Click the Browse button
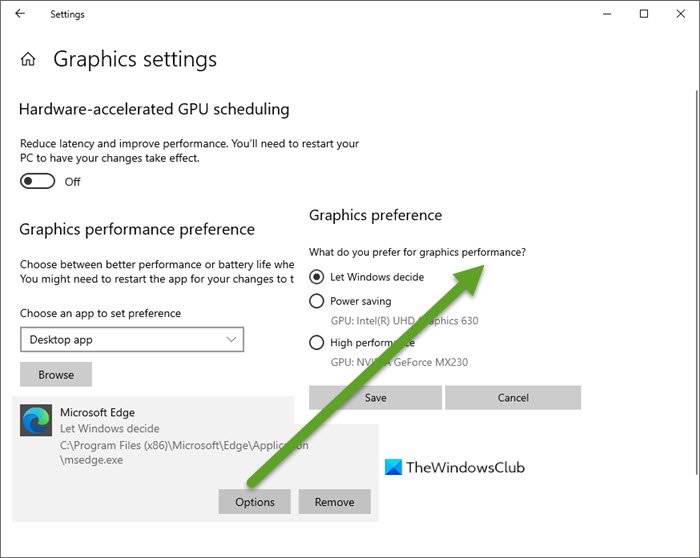700x558 pixels. point(56,375)
